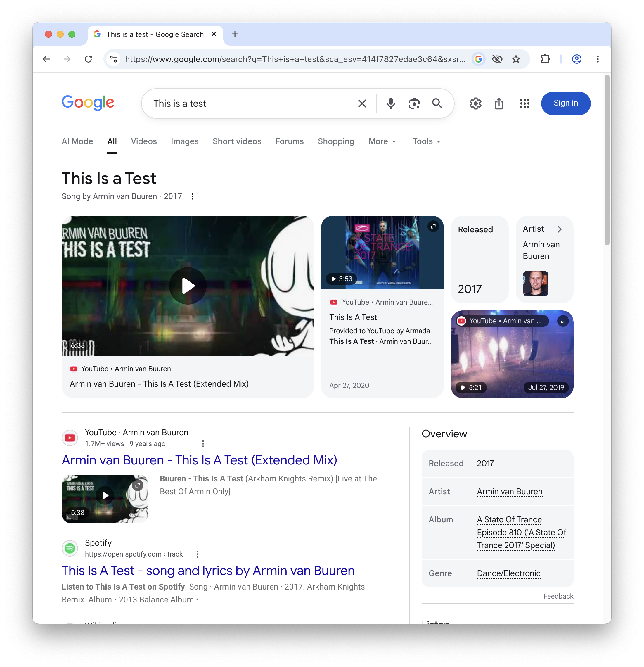The height and width of the screenshot is (667, 644).
Task: Click the Sign in button
Action: [566, 103]
